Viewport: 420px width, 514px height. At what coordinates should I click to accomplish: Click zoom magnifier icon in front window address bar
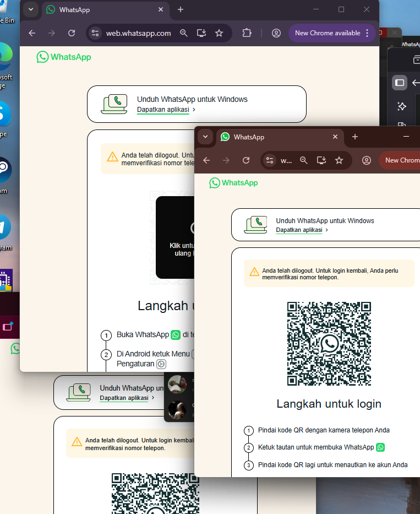click(x=304, y=160)
